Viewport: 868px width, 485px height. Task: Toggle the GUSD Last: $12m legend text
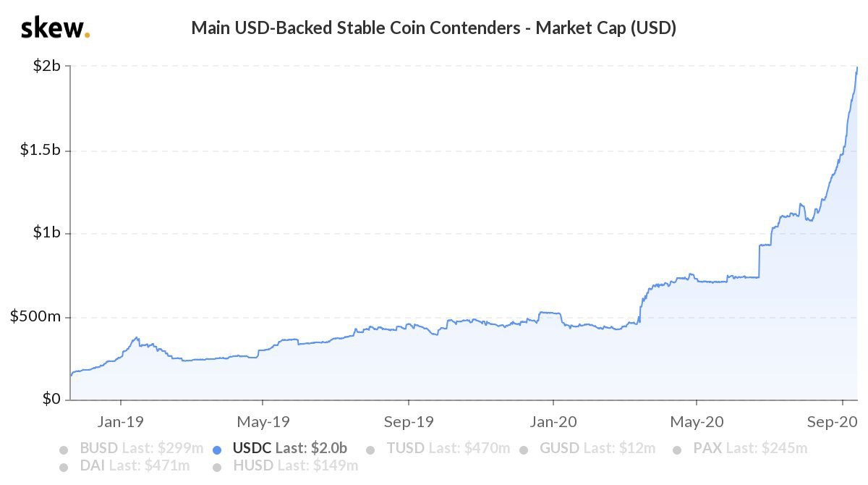coord(597,449)
